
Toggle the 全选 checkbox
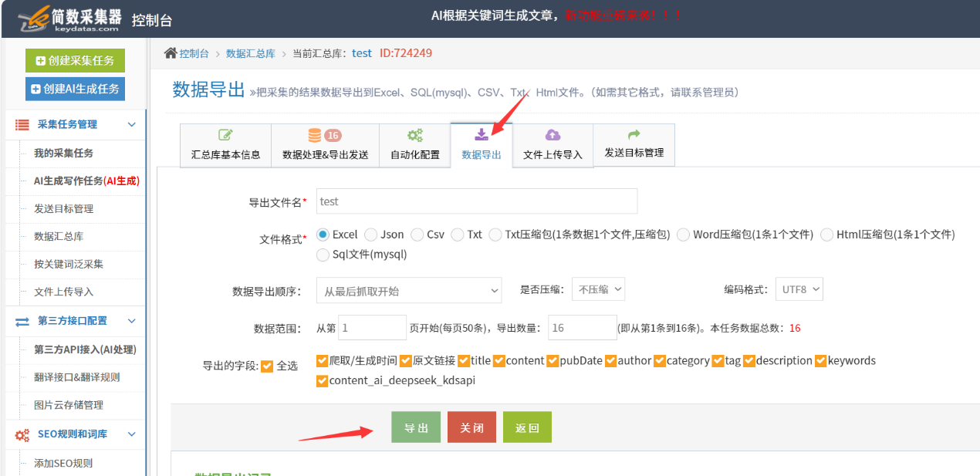267,366
